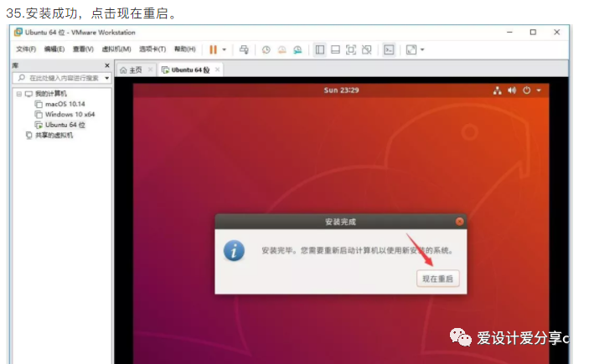
Task: Click the 现在重启 restart button
Action: 437,279
